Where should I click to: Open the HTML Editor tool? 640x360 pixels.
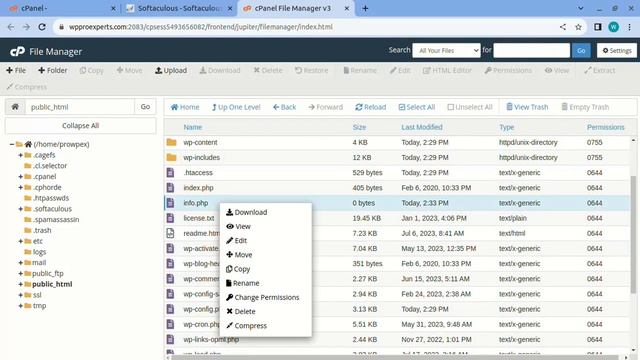(x=447, y=70)
